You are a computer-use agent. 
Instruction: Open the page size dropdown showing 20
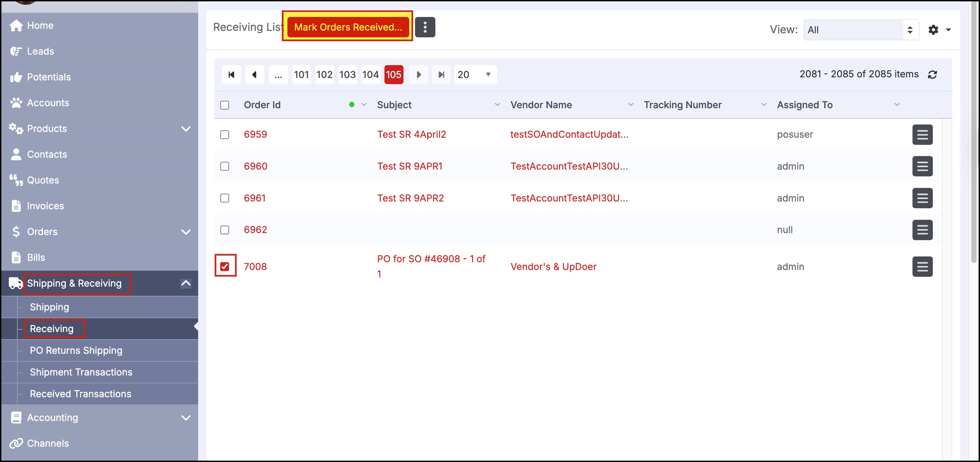(x=474, y=75)
